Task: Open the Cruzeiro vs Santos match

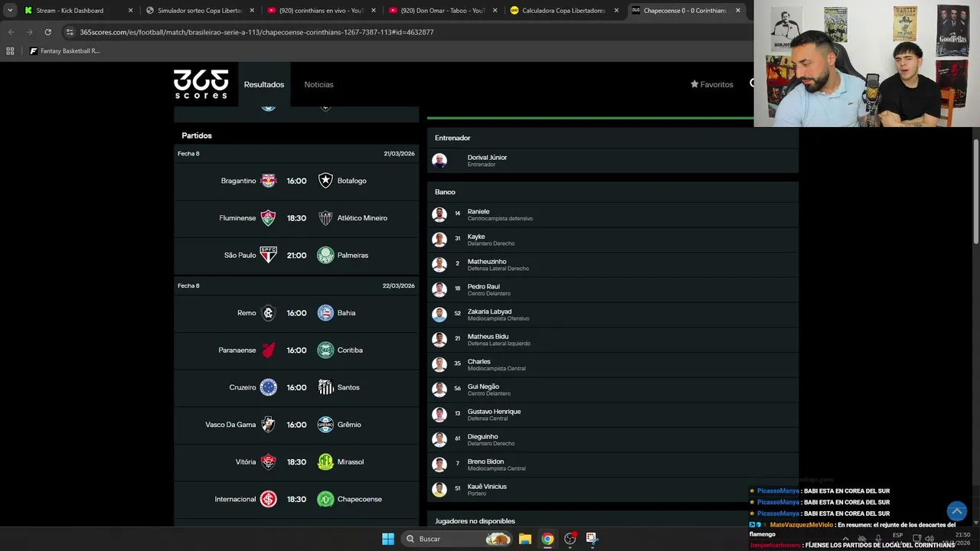Action: click(x=296, y=387)
